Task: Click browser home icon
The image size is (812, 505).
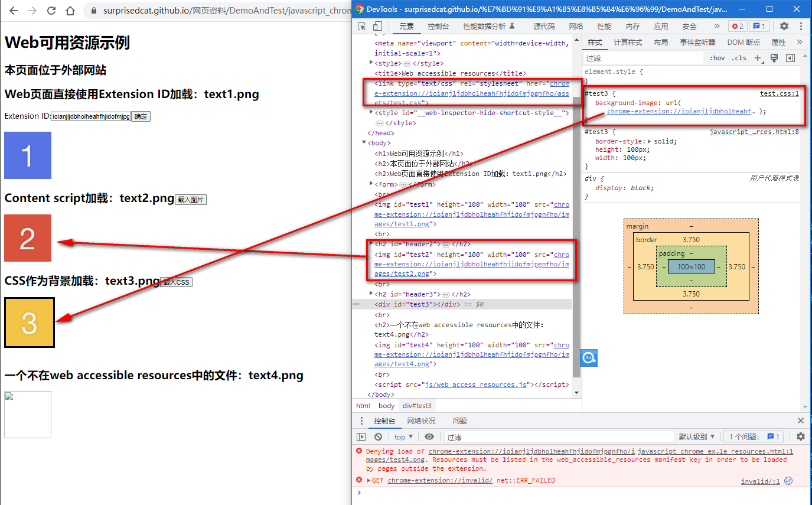Action: click(70, 11)
